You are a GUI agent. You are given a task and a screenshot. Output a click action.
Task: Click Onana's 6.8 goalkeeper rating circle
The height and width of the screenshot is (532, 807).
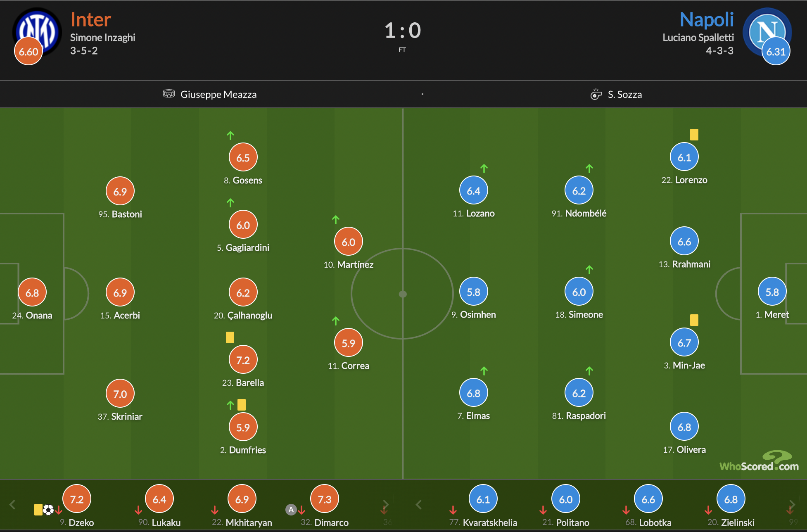tap(32, 292)
